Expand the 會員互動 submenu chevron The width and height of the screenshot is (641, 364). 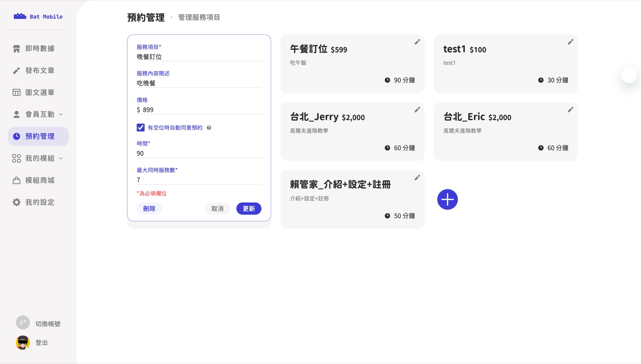click(61, 115)
